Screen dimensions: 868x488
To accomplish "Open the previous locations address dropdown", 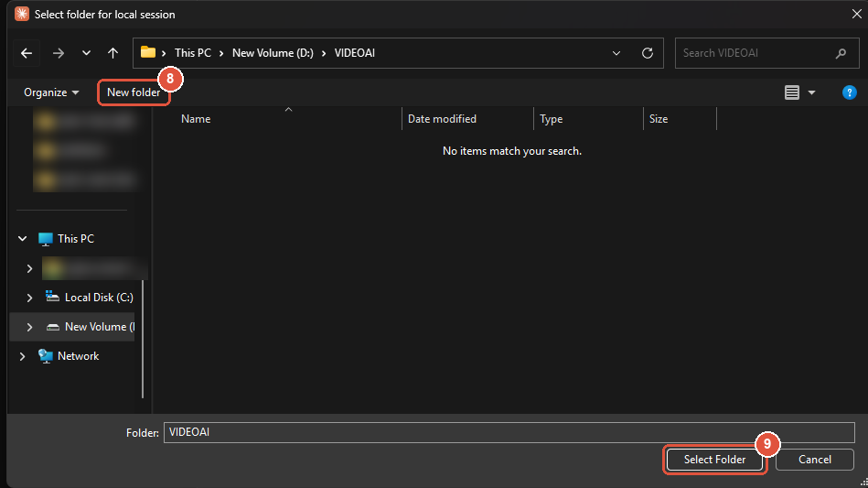I will point(616,53).
